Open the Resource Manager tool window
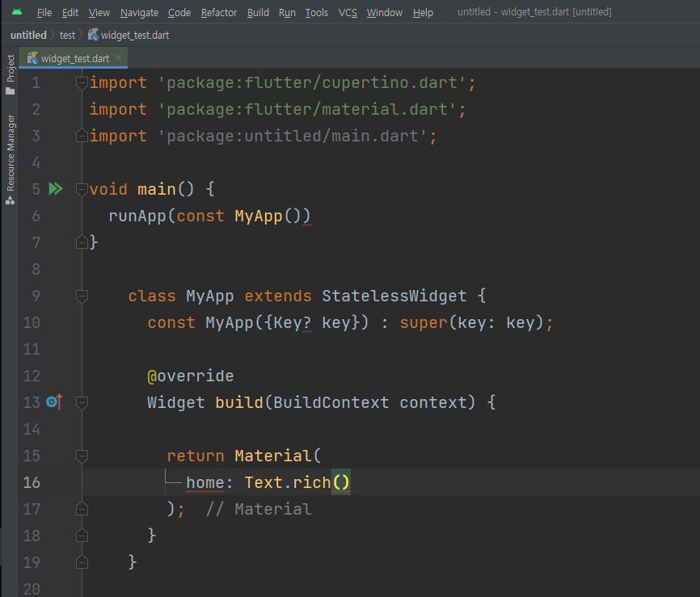 [11, 160]
